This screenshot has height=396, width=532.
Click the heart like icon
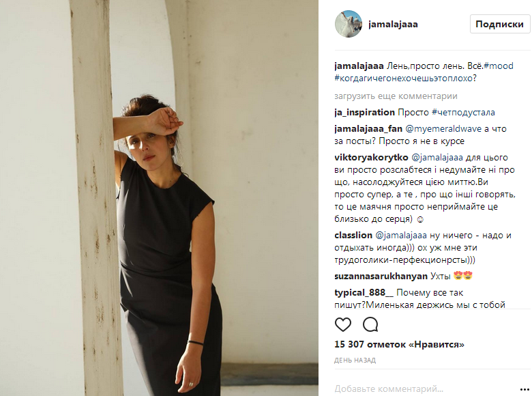(x=343, y=325)
